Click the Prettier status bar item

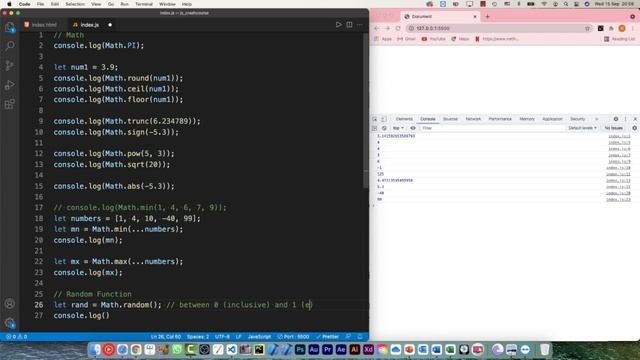pyautogui.click(x=327, y=337)
